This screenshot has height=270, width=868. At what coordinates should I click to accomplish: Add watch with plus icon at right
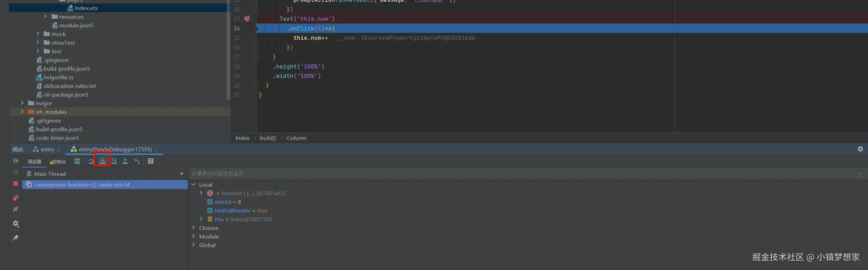pos(860,174)
